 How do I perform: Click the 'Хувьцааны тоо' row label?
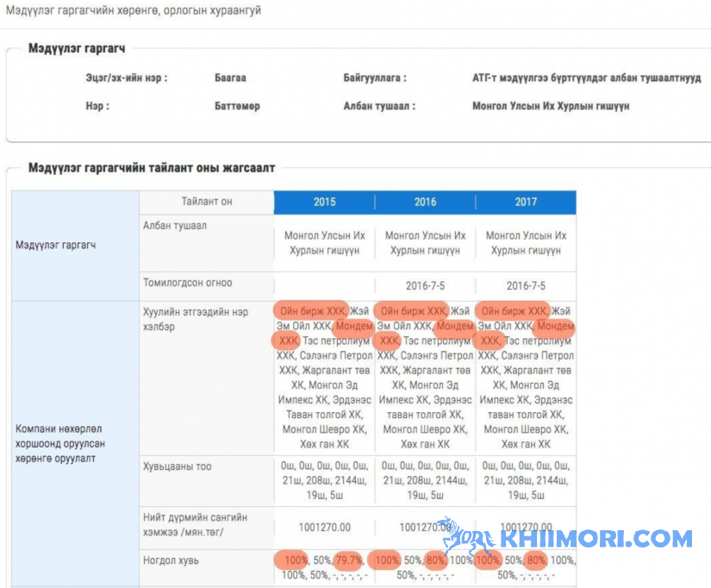pos(178,466)
